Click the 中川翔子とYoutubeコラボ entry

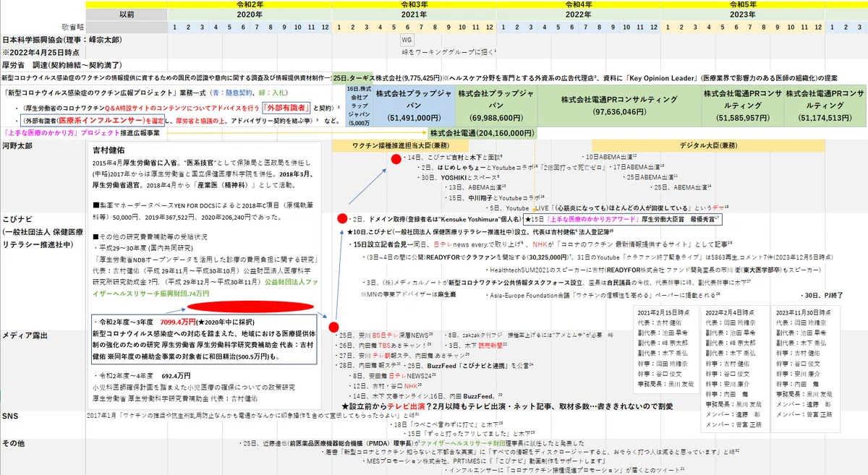tap(493, 197)
